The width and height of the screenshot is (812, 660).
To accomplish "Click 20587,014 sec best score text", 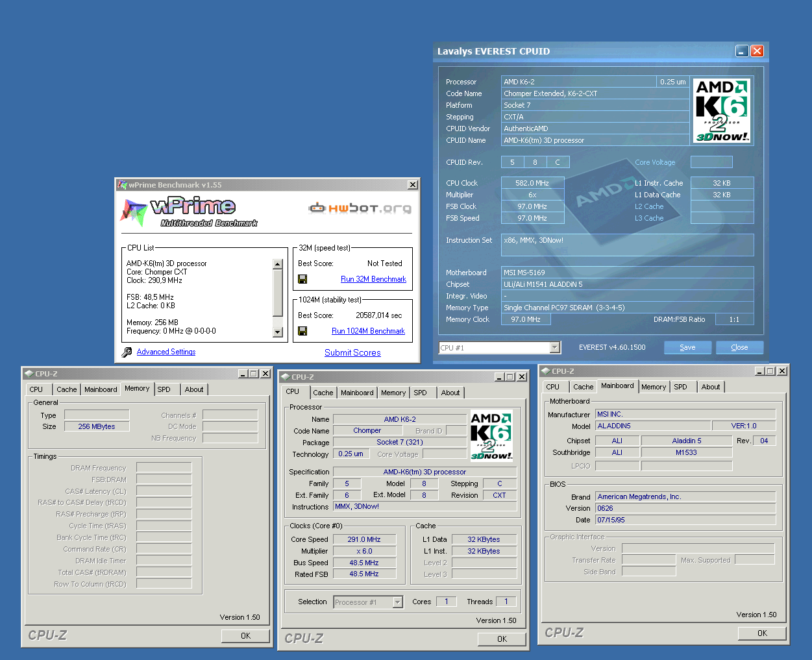I will point(379,315).
